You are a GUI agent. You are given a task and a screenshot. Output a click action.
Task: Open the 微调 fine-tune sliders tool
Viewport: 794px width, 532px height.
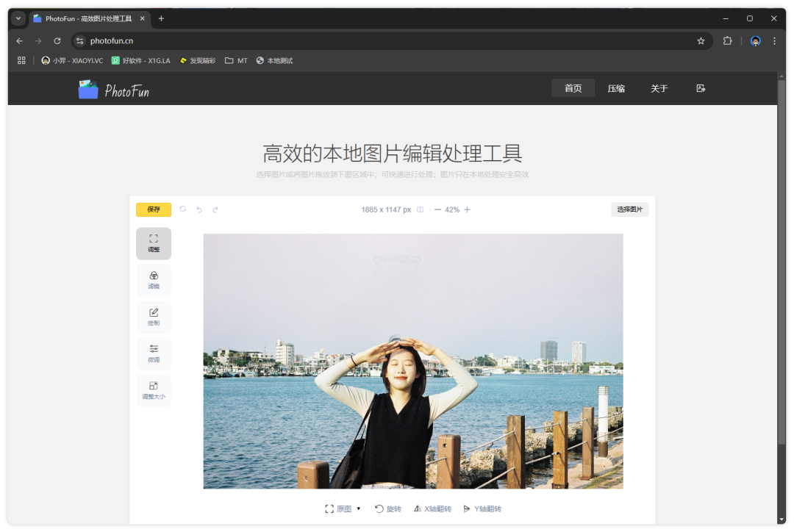[154, 353]
